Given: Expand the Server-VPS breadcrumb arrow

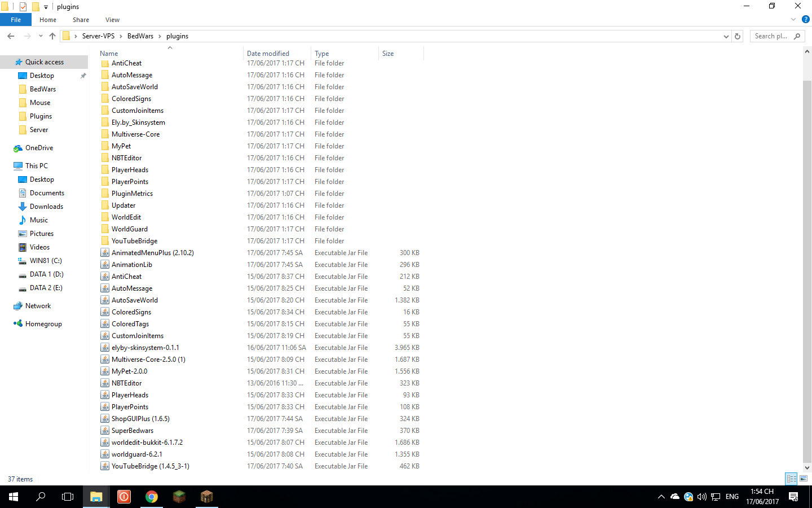Looking at the screenshot, I should [121, 36].
